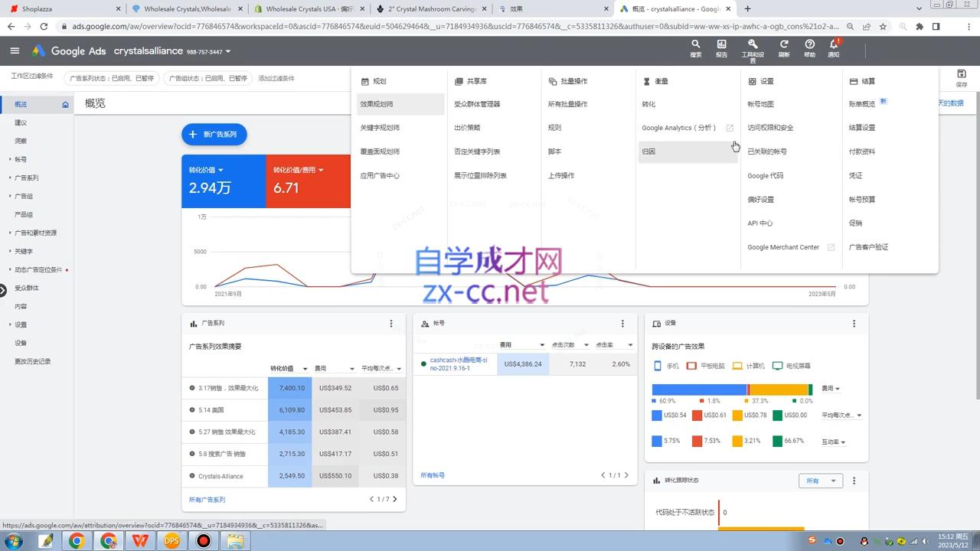Click the 3.17销售，效果最大化 campaign row

[x=293, y=388]
